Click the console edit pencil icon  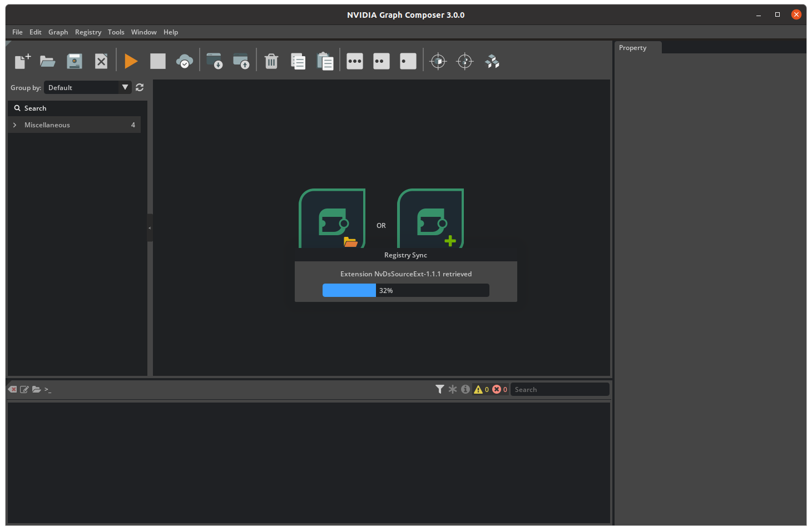click(24, 389)
